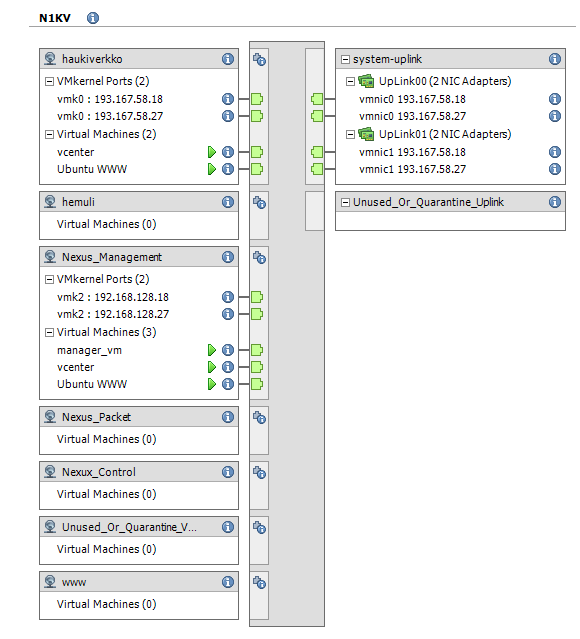Collapse the system-uplink group
Screen dimensions: 580x639
(345, 59)
